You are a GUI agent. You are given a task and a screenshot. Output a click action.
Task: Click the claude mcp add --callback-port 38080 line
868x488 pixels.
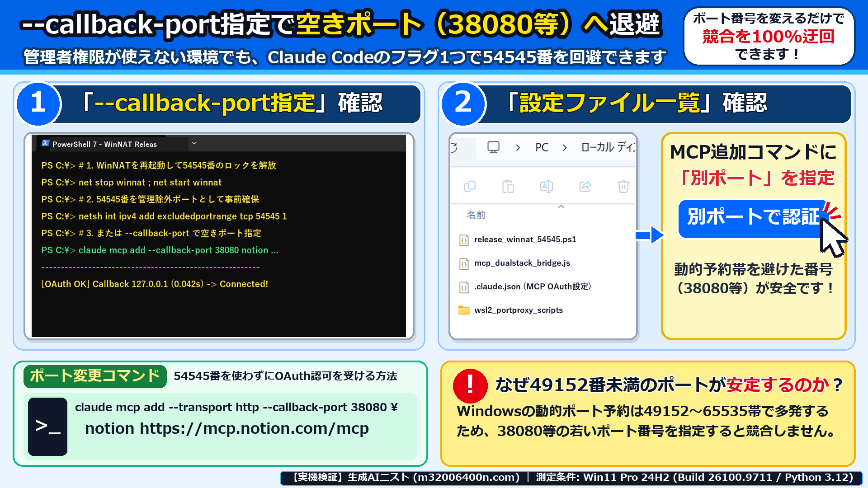click(160, 250)
